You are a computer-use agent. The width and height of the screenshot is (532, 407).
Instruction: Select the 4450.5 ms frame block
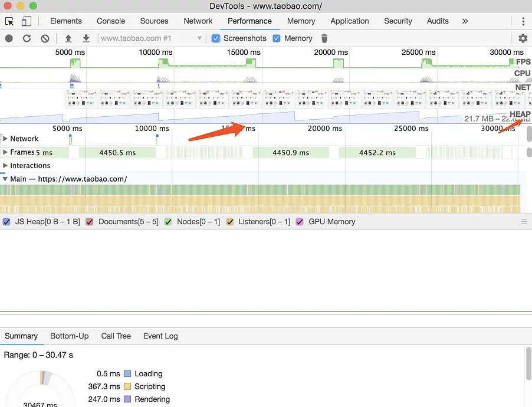117,153
